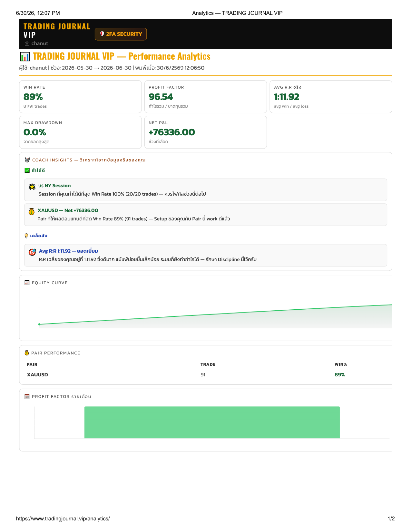
Task: Click the XAUUSD — Net +76336.00 heading
Action: tap(68, 210)
